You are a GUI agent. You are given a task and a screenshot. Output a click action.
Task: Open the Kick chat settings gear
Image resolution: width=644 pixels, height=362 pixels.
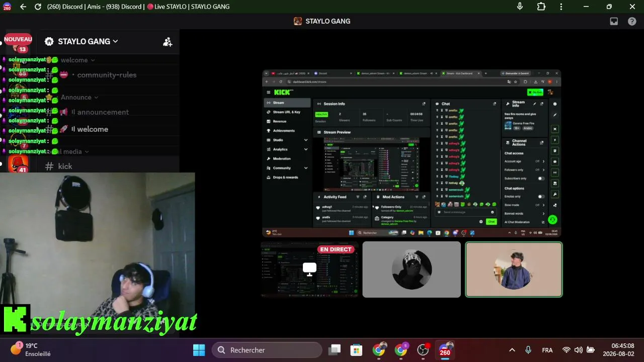(x=481, y=222)
